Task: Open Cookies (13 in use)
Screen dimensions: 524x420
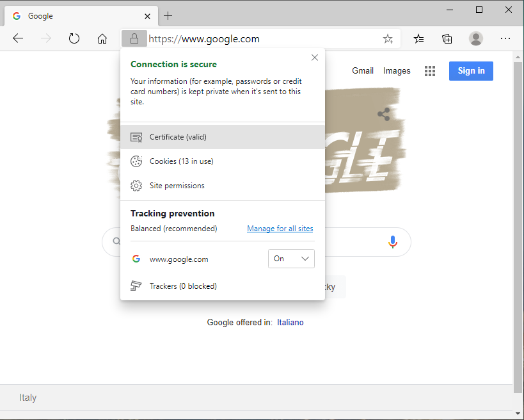Action: coord(223,161)
